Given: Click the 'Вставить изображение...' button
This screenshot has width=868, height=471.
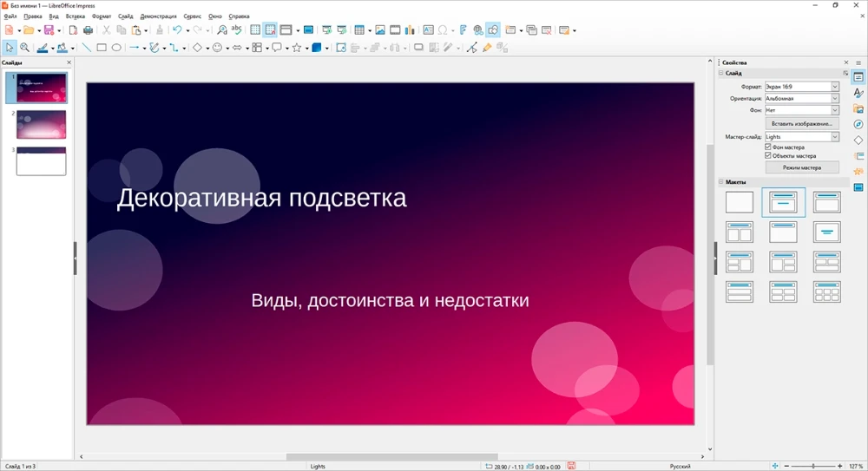Looking at the screenshot, I should point(801,123).
